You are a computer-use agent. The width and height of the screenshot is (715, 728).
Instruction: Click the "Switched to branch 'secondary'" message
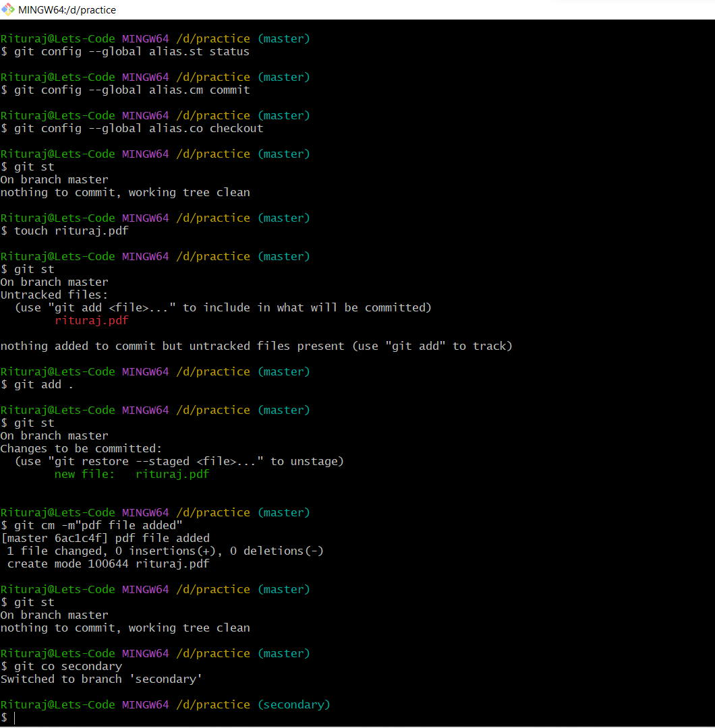click(x=101, y=679)
